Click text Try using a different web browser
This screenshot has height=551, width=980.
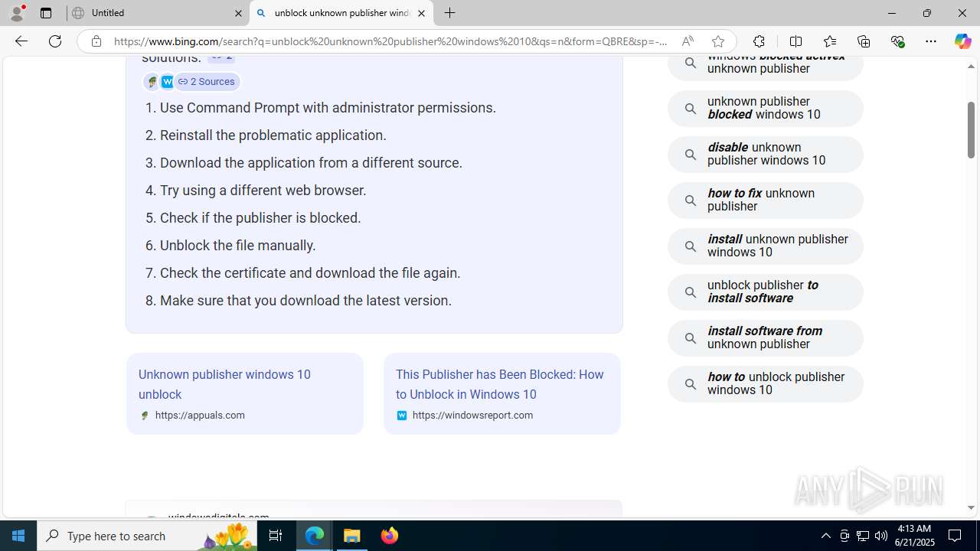[263, 191]
